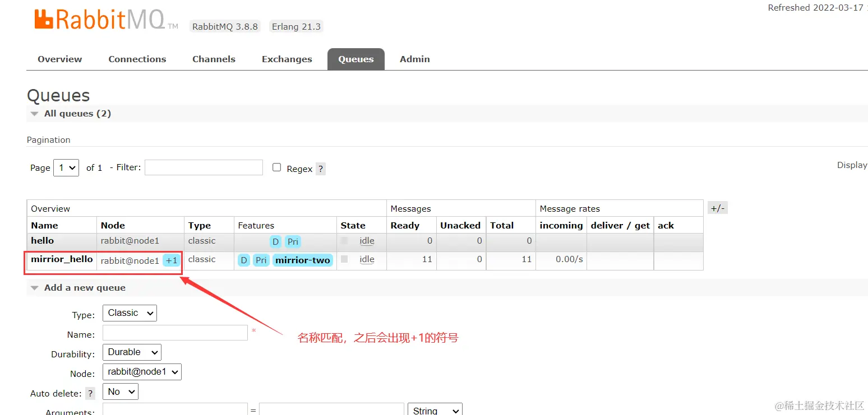Click the Pri badge in hello row
This screenshot has width=868, height=415.
pyautogui.click(x=293, y=242)
